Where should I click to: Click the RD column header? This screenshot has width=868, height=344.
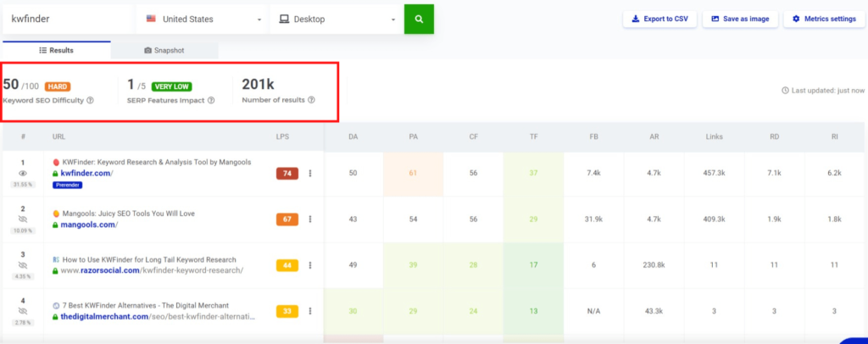[x=775, y=136]
